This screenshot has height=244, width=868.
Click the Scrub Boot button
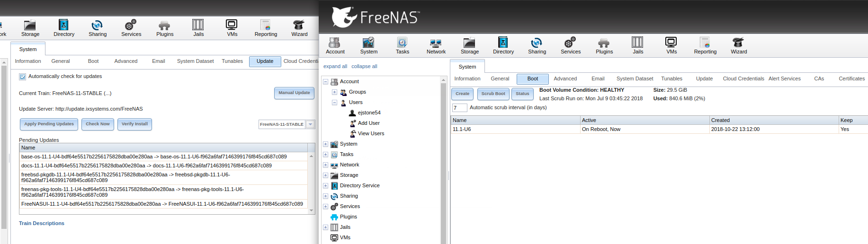(493, 94)
